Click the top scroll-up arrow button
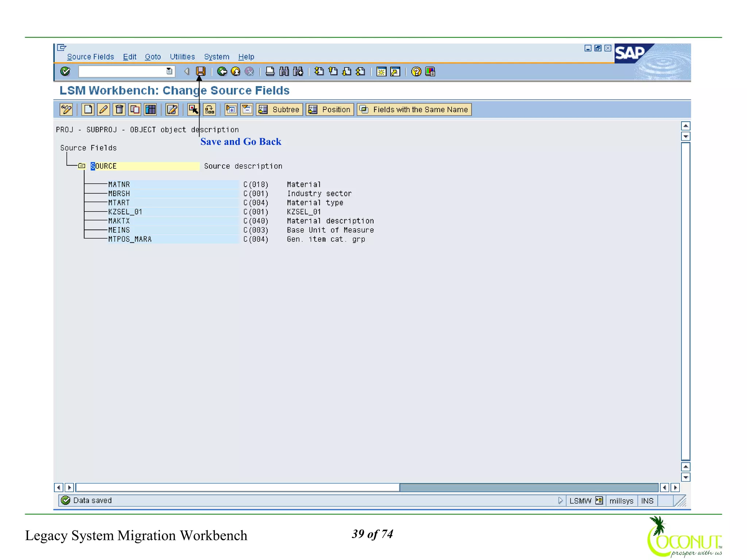Image resolution: width=747 pixels, height=560 pixels. point(686,126)
